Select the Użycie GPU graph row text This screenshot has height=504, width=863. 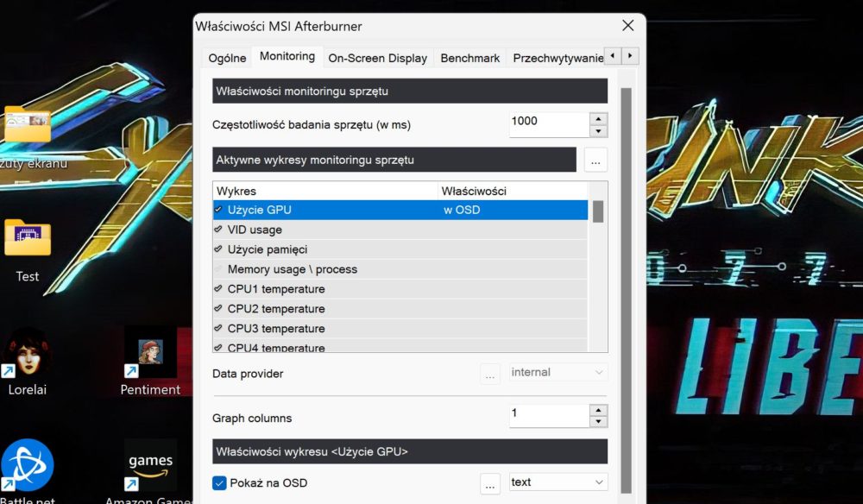tap(259, 210)
